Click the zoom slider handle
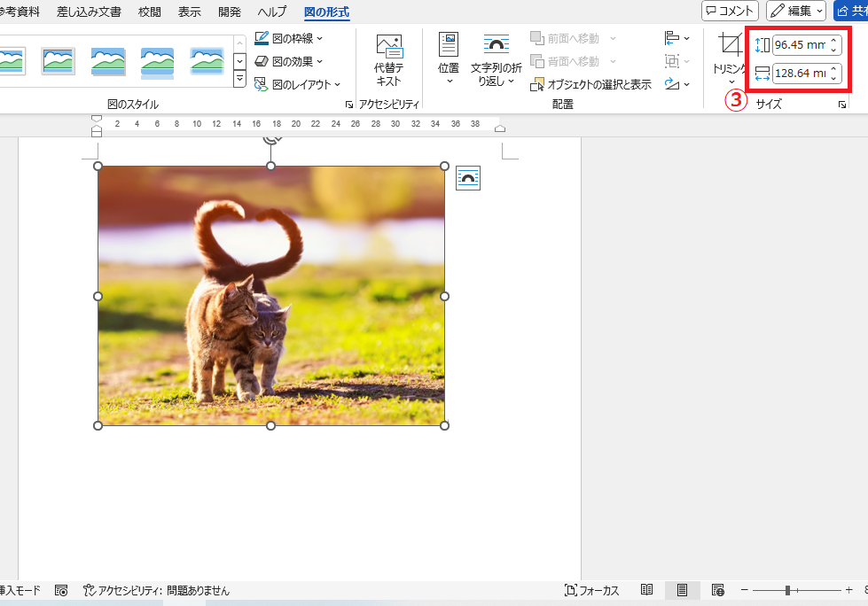 click(787, 591)
